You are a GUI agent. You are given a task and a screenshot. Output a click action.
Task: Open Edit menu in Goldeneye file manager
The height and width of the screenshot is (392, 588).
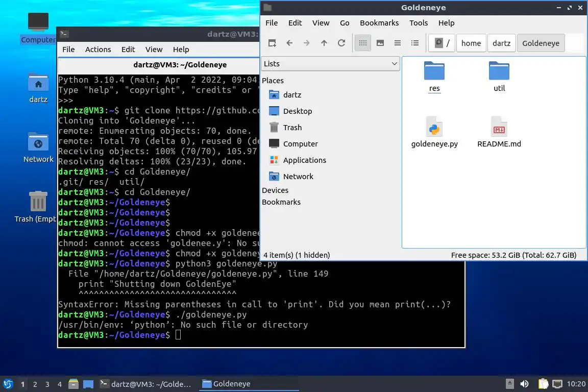point(295,23)
